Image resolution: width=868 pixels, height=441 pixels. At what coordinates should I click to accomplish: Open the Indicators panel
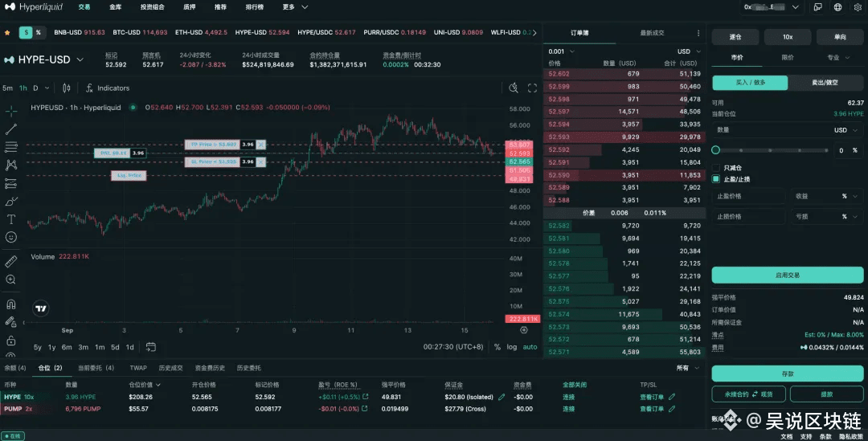(x=108, y=88)
